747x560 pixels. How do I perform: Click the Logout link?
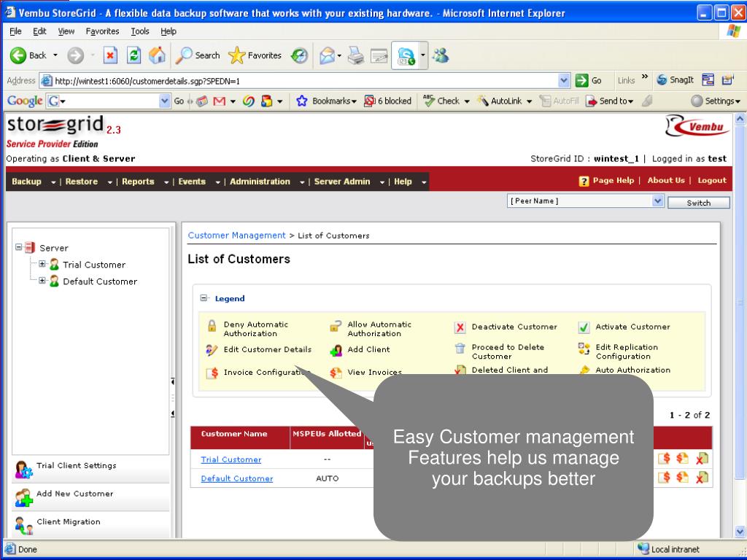coord(712,181)
